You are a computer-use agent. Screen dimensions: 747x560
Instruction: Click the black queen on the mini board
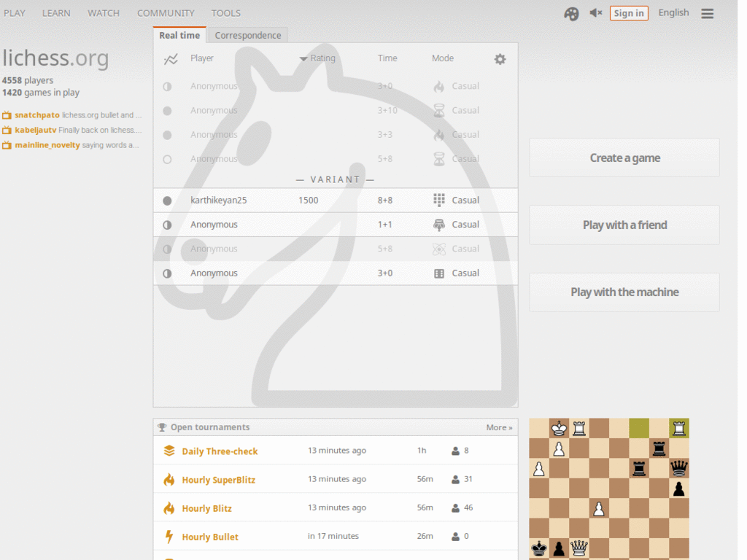tap(679, 469)
